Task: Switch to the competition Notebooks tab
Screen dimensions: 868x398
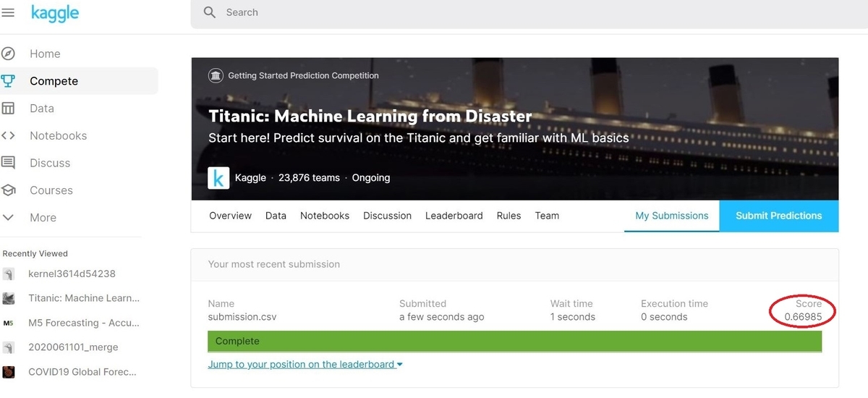Action: click(x=325, y=216)
